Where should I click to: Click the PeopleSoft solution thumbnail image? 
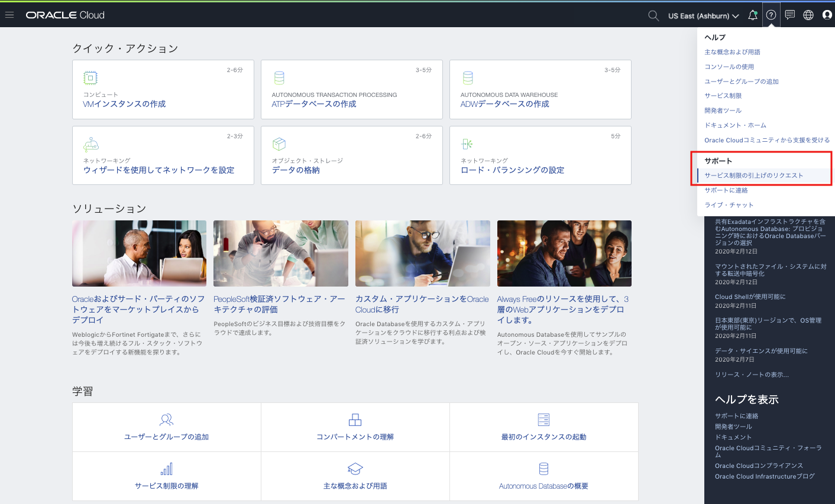pyautogui.click(x=281, y=253)
